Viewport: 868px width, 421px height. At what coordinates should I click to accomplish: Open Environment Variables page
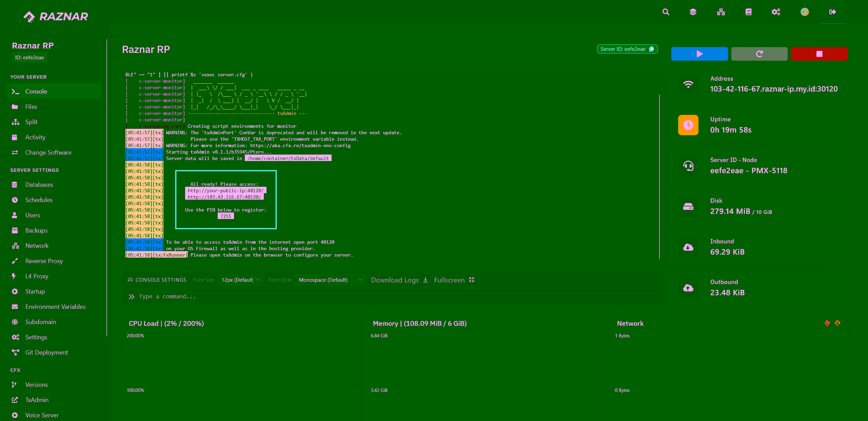(x=54, y=307)
